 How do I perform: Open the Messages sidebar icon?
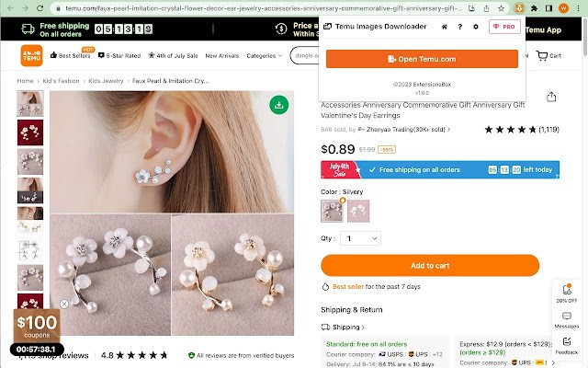coord(567,319)
